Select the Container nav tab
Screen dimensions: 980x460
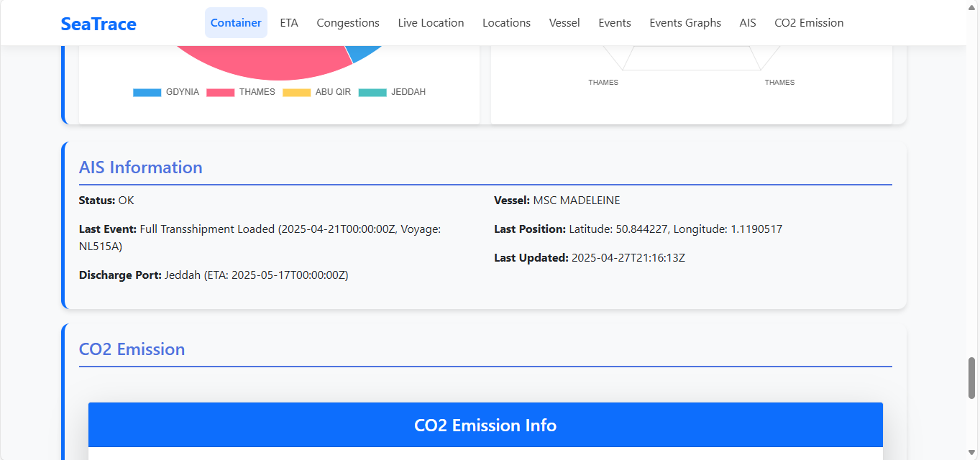click(x=236, y=23)
